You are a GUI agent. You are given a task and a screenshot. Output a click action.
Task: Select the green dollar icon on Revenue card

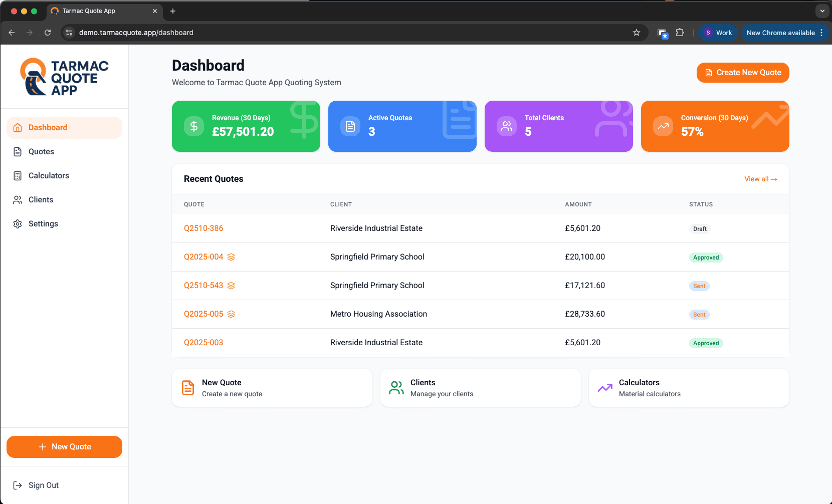click(x=193, y=126)
